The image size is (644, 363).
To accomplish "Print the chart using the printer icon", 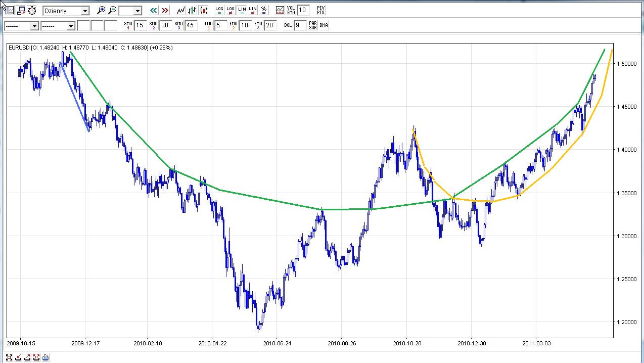I will 45,357.
